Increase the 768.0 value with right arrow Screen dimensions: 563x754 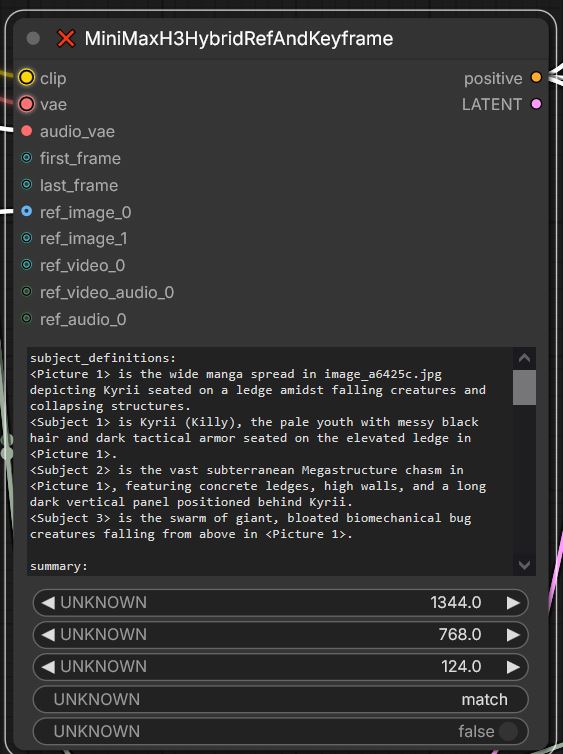coord(513,635)
